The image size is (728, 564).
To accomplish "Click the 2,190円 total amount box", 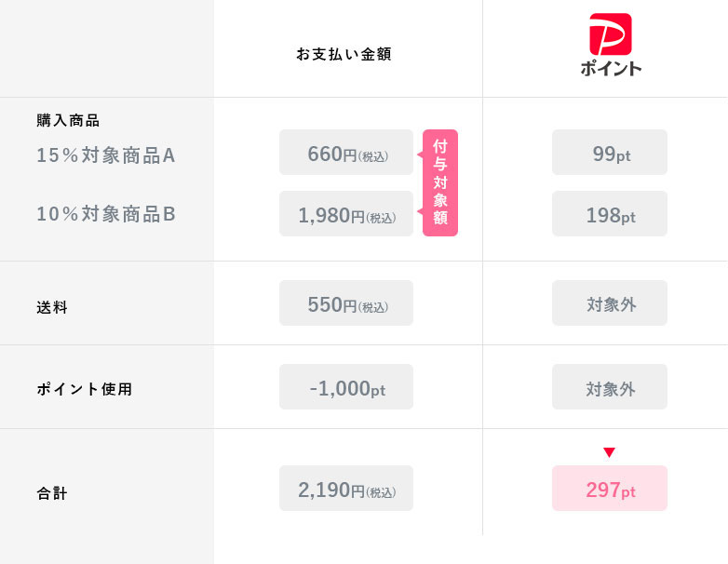I will [x=346, y=489].
